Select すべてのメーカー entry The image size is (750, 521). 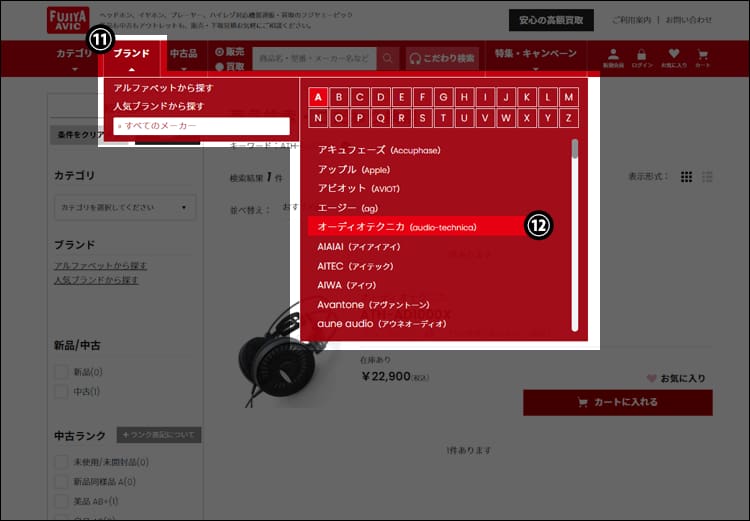pyautogui.click(x=201, y=126)
